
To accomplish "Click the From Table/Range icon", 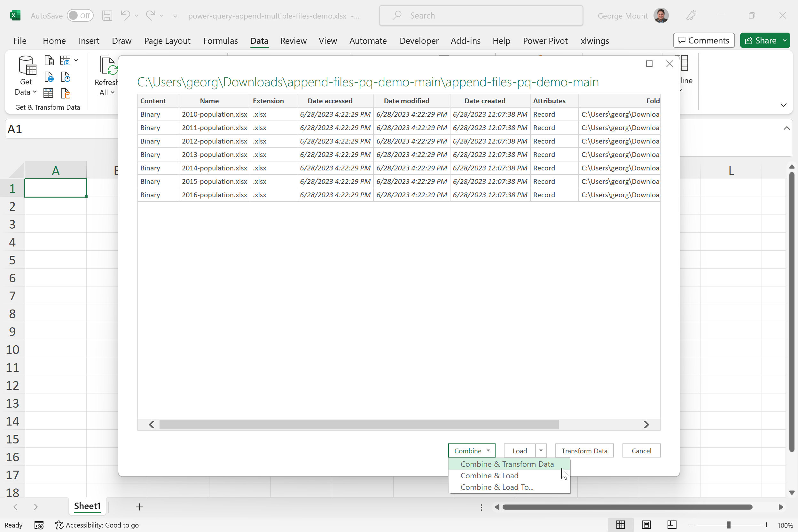I will tap(49, 93).
